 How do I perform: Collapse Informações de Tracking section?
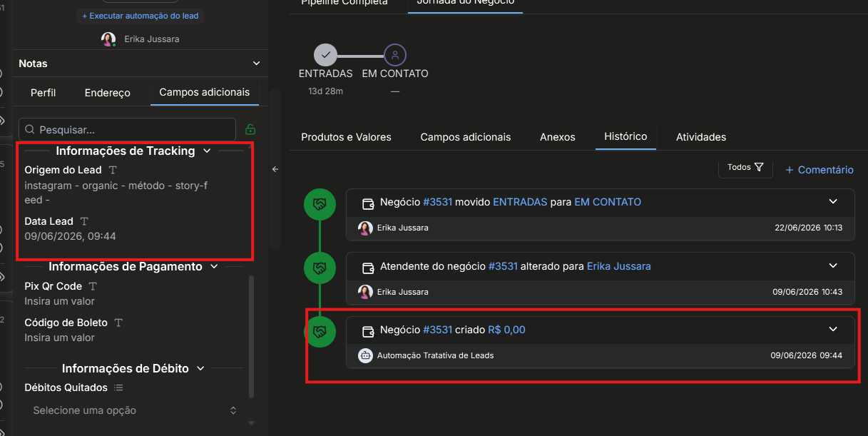207,151
